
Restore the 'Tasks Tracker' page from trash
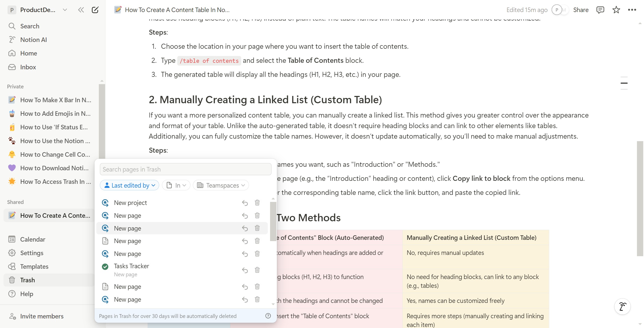tap(245, 270)
